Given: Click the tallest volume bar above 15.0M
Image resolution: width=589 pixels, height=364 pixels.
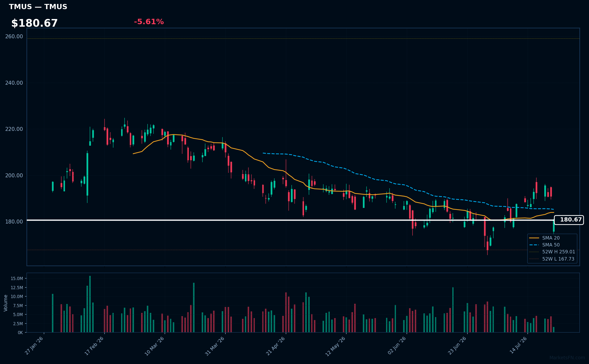Looking at the screenshot, I should (90, 304).
